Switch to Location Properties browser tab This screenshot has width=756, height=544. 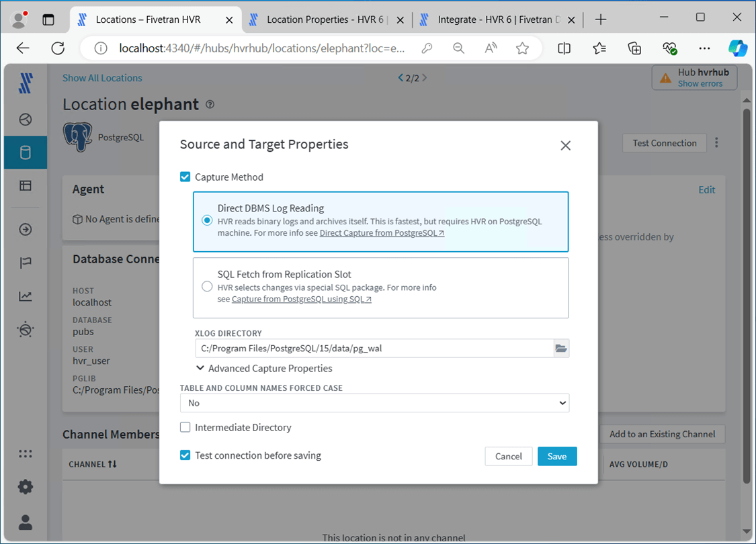[x=325, y=19]
